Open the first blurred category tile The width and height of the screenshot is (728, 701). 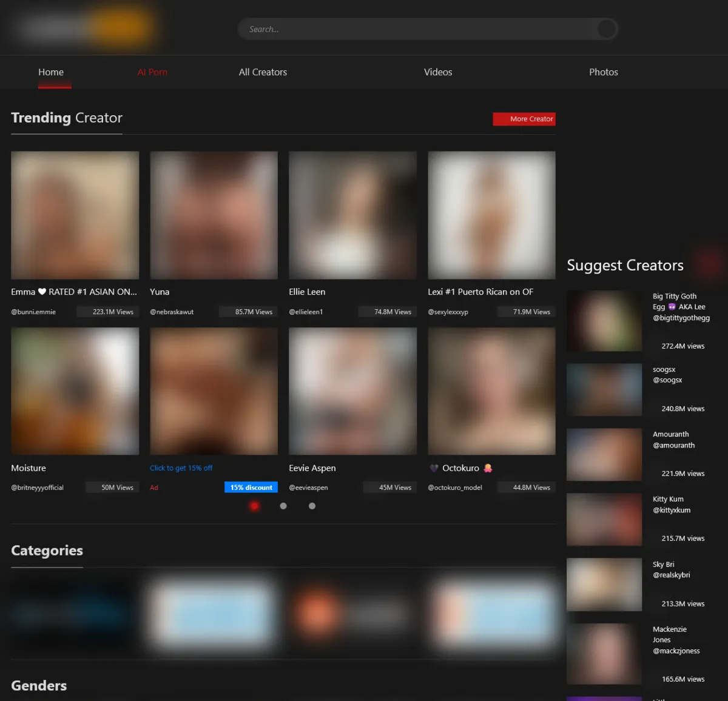pos(72,614)
